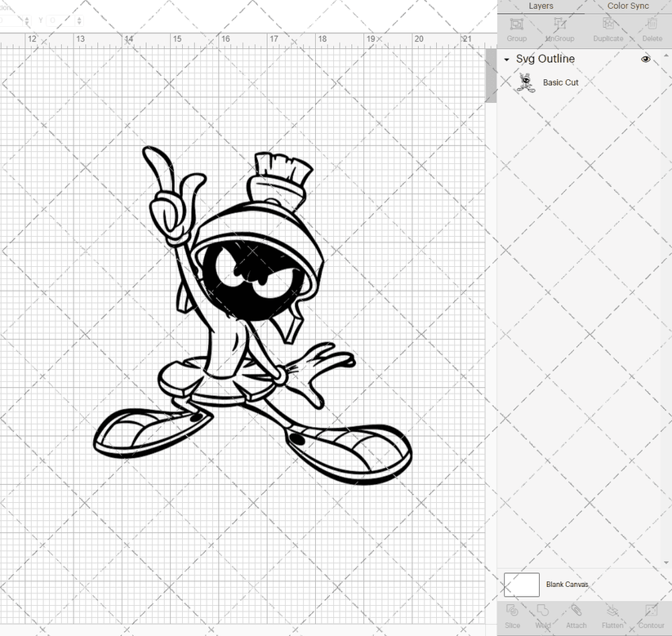Open the Layers tab
The width and height of the screenshot is (672, 636).
[x=541, y=6]
